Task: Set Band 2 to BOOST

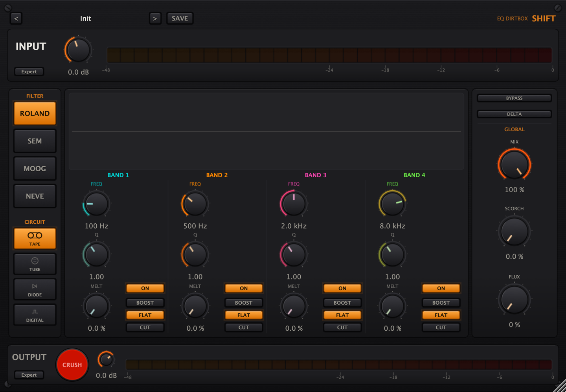Action: coord(244,303)
